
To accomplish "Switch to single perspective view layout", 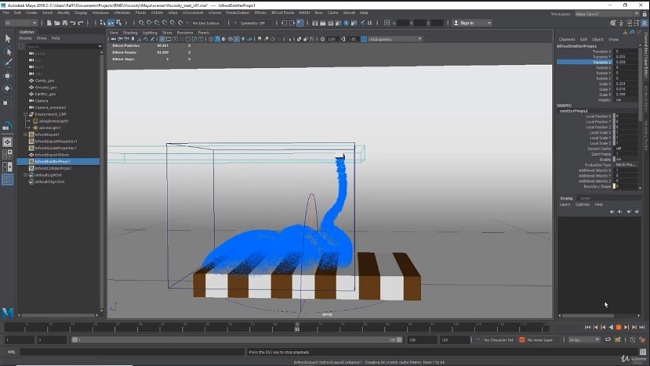I will 7,142.
